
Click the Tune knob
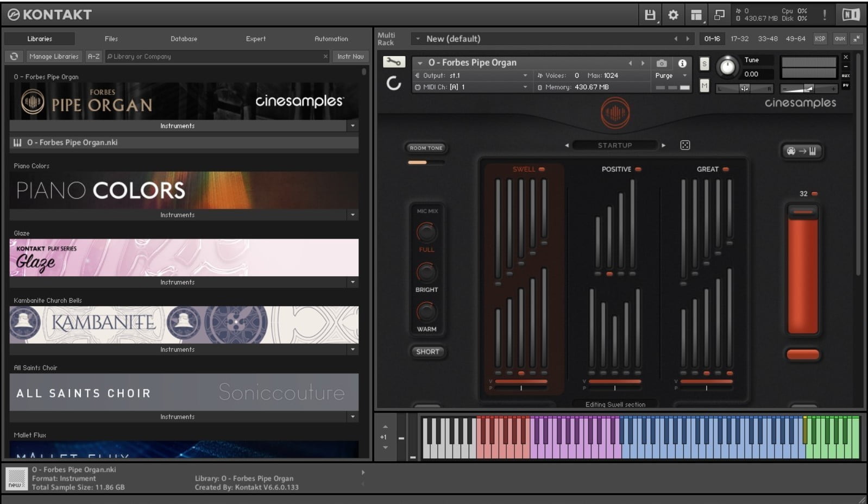click(727, 67)
